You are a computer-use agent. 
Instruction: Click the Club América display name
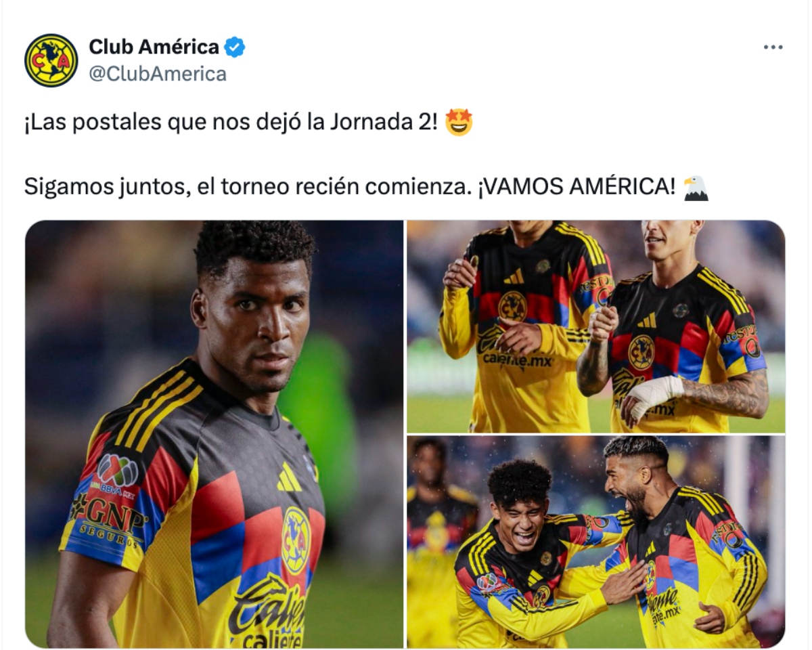[154, 47]
